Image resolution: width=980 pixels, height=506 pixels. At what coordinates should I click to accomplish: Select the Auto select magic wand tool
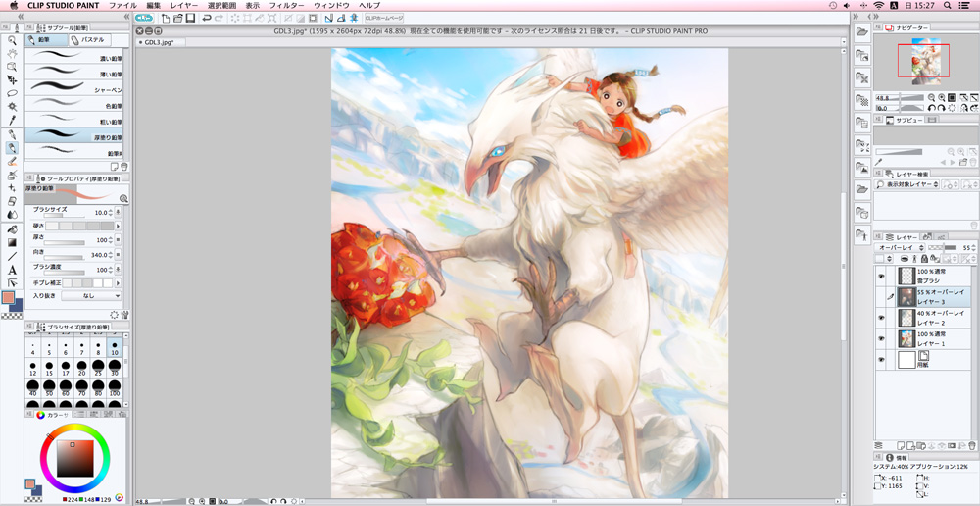pyautogui.click(x=12, y=106)
